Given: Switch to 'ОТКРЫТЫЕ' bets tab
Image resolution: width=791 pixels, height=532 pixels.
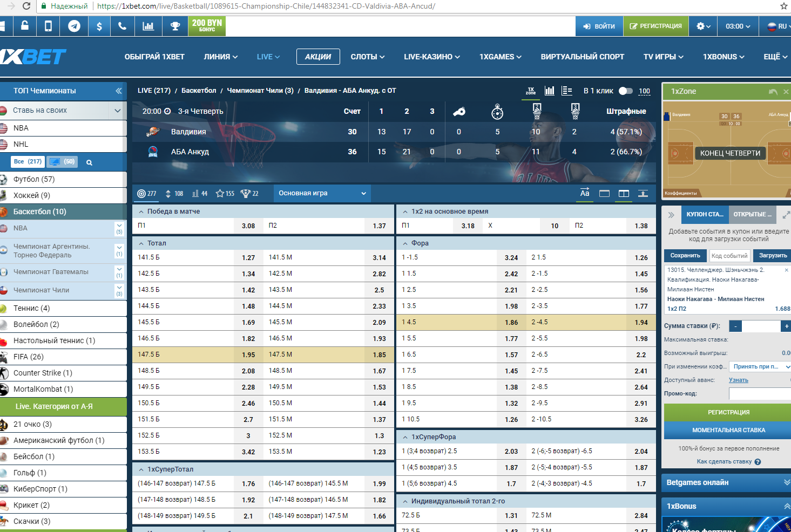Looking at the screenshot, I should click(x=752, y=214).
